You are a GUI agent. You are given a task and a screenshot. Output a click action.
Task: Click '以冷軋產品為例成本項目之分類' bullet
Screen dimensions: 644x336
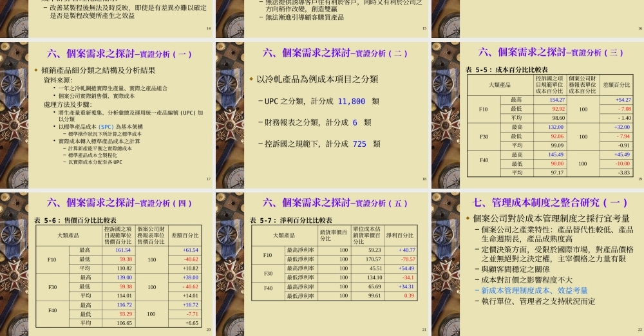tap(317, 79)
